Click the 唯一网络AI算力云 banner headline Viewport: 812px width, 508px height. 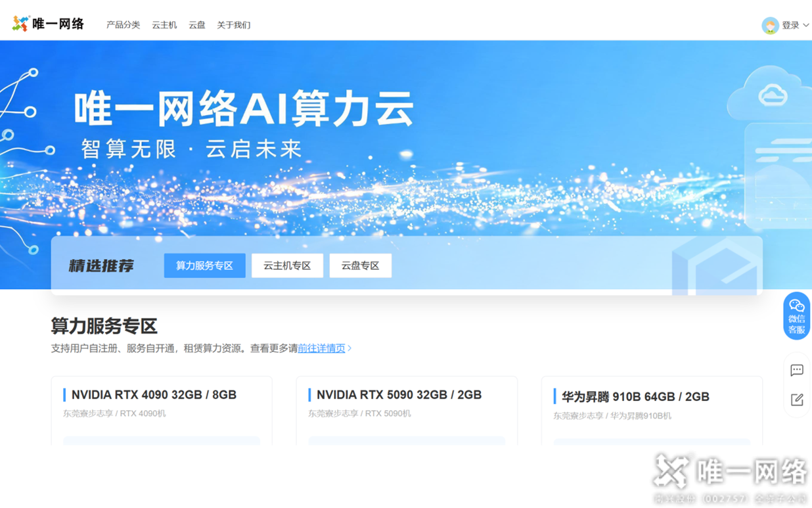tap(244, 108)
